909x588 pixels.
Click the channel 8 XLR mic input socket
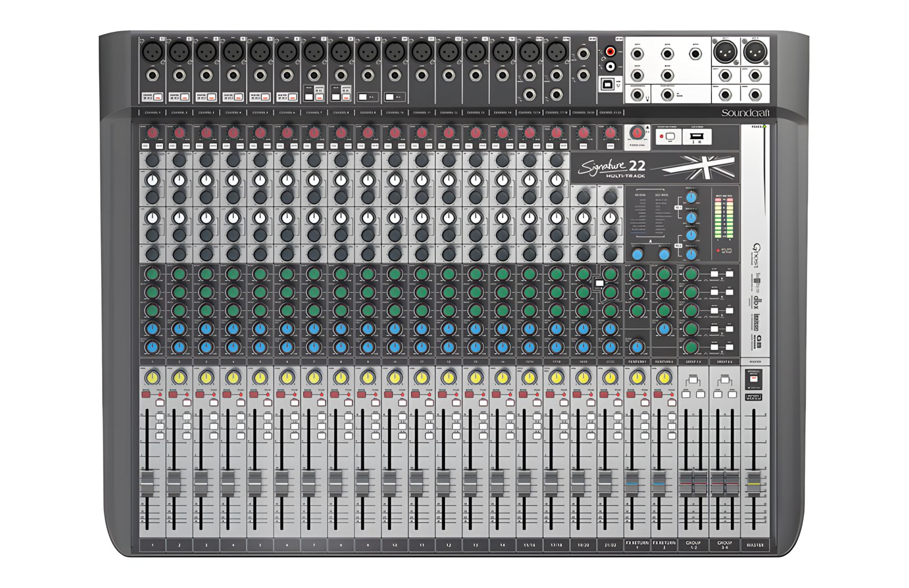pyautogui.click(x=341, y=52)
